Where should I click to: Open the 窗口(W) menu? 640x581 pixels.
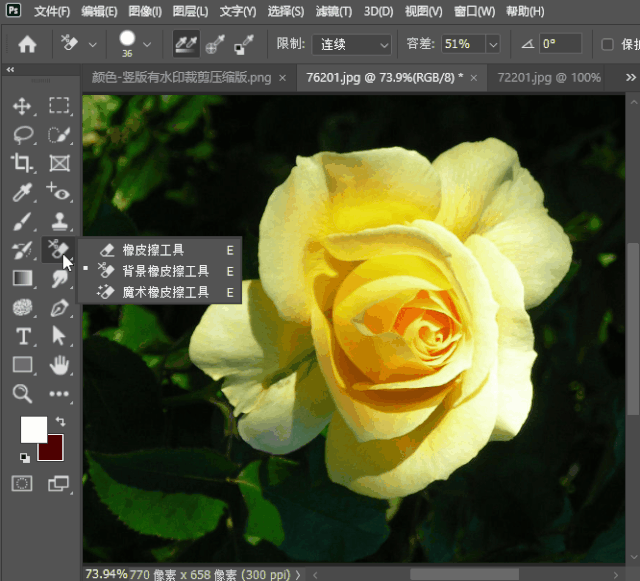coord(474,11)
